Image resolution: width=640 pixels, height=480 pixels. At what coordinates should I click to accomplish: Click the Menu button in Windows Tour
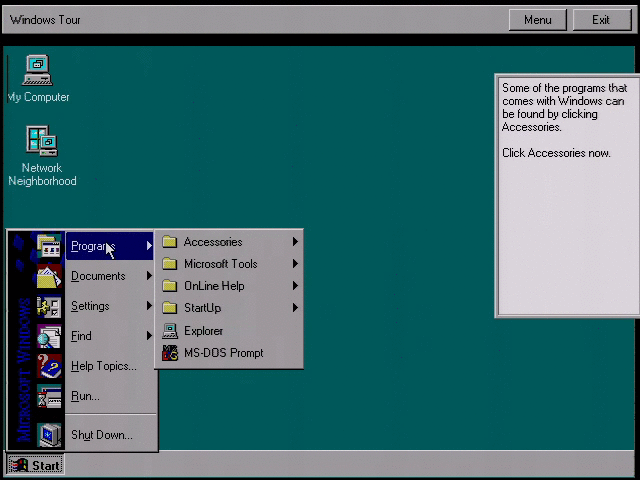pos(538,20)
